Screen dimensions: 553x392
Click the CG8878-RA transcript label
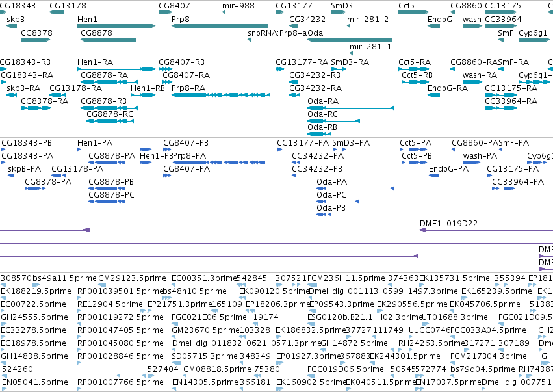[x=104, y=75]
